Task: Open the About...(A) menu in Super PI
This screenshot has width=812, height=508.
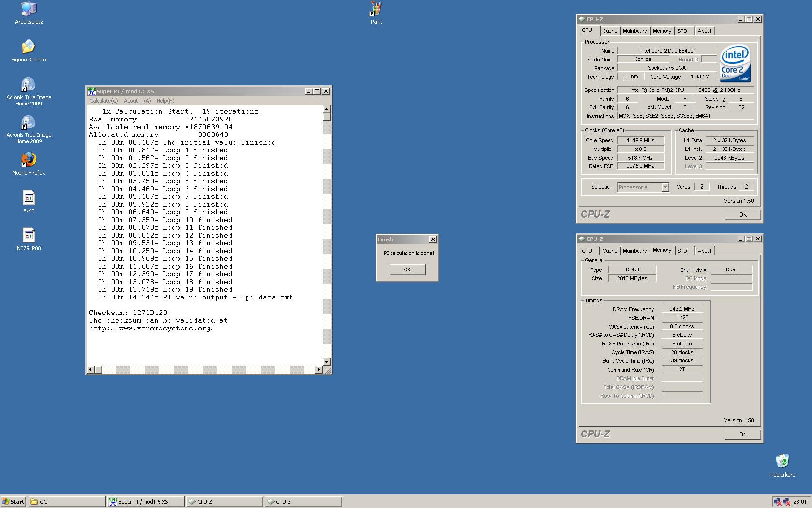Action: coord(137,101)
